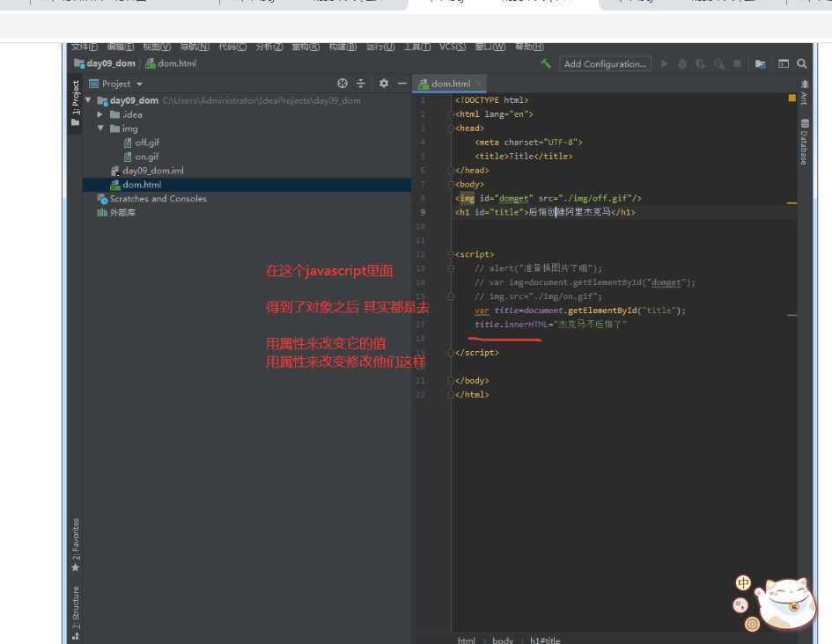832x644 pixels.
Task: Open Search Everywhere magnifier
Action: [x=802, y=63]
